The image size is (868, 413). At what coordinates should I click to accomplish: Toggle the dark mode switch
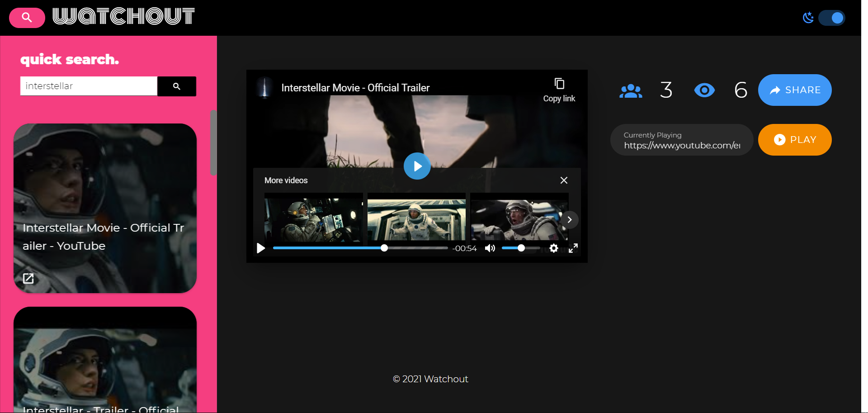831,18
